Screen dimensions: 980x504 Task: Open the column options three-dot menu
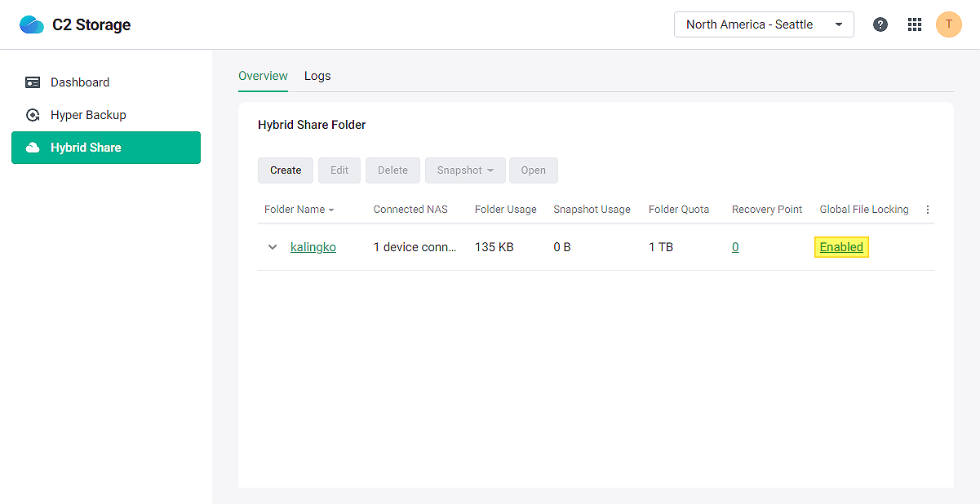click(928, 210)
